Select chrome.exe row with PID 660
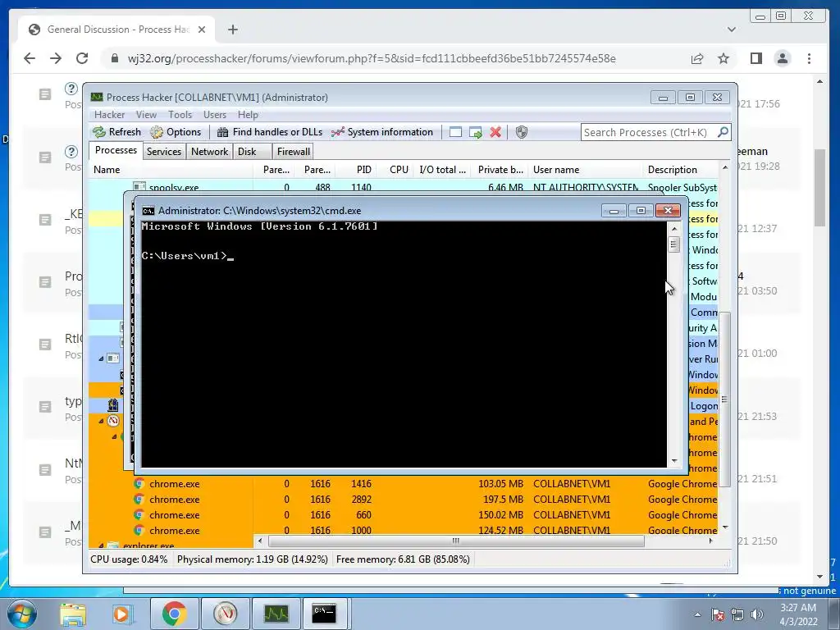 pyautogui.click(x=403, y=515)
